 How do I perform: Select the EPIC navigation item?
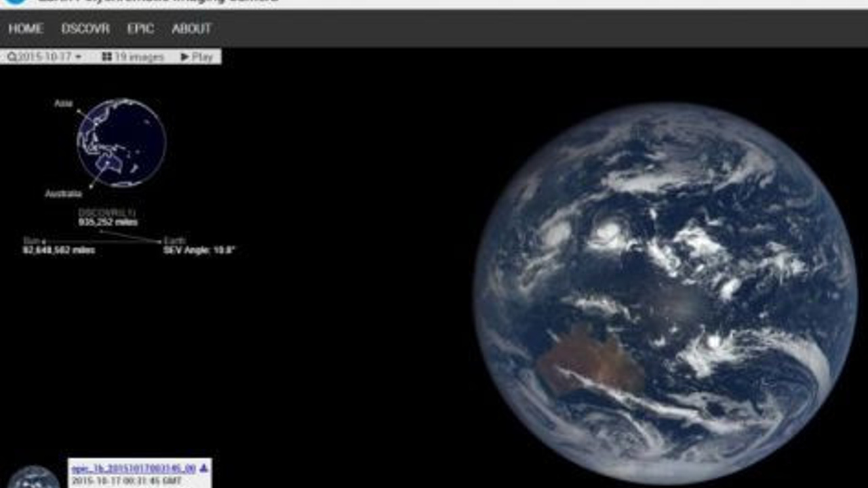click(140, 28)
